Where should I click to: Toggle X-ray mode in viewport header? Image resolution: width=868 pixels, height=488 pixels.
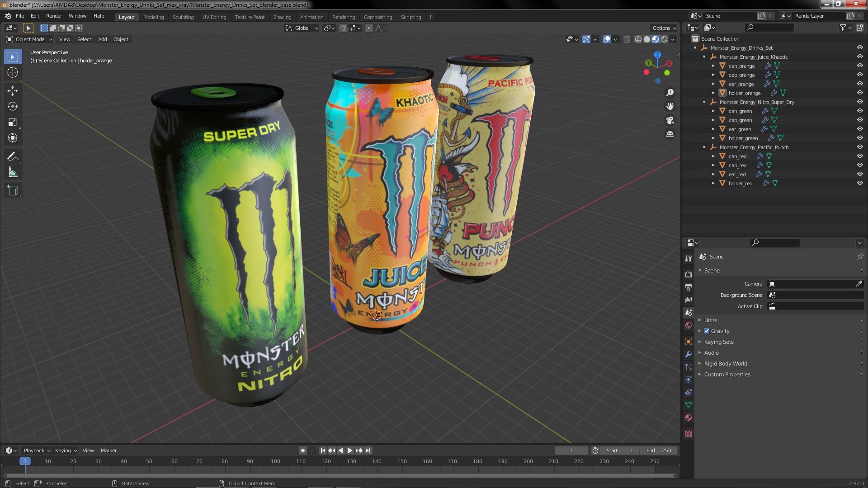pyautogui.click(x=627, y=39)
